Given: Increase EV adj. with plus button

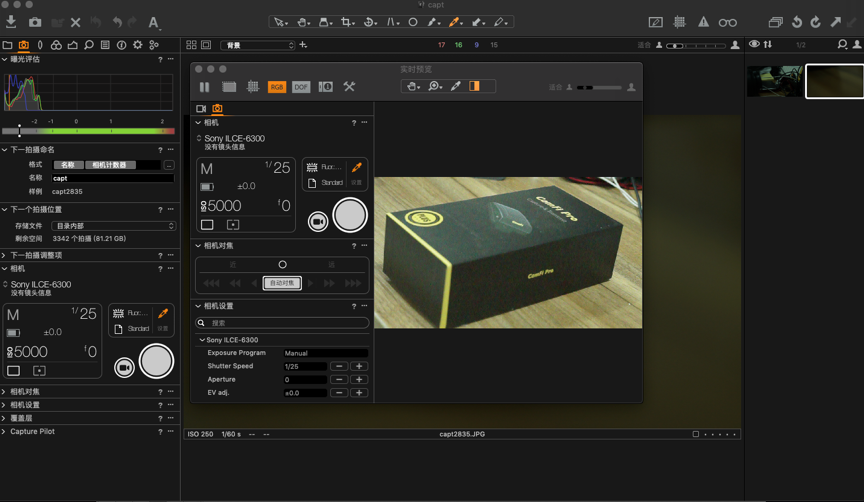Looking at the screenshot, I should coord(359,392).
